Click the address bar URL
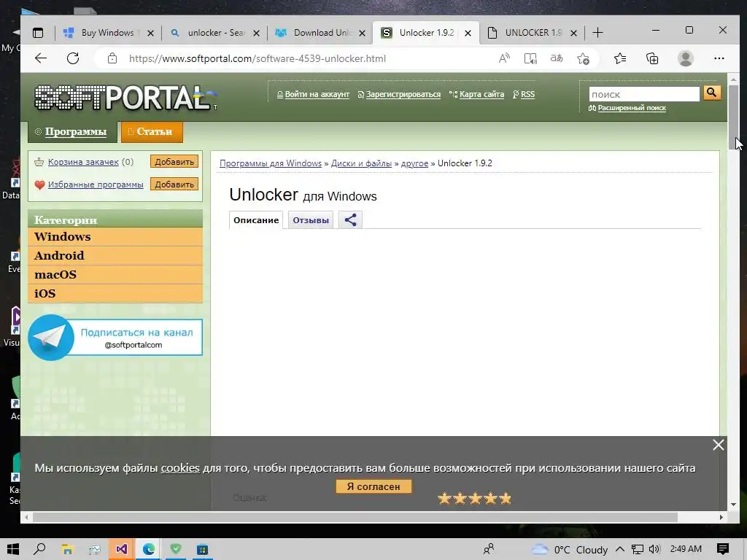 point(258,58)
